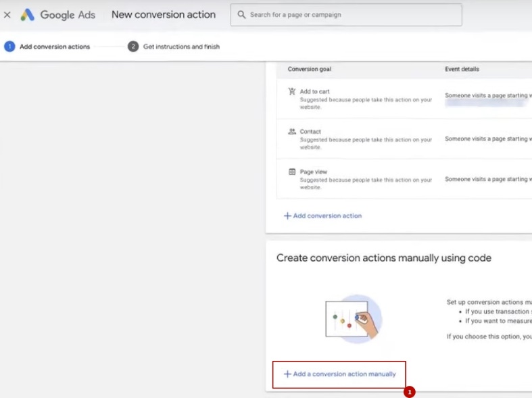Click the shopping cart icon for Add to cart
This screenshot has height=398, width=532.
pos(292,92)
